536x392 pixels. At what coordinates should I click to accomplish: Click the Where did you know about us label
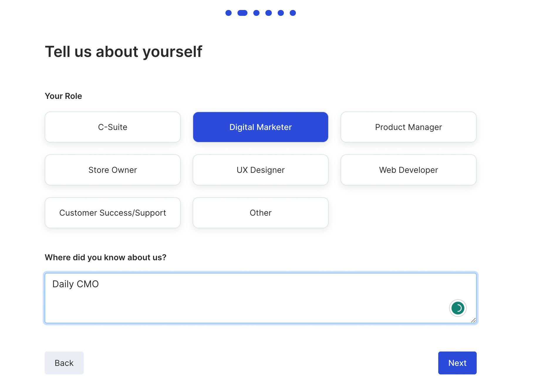pyautogui.click(x=105, y=257)
